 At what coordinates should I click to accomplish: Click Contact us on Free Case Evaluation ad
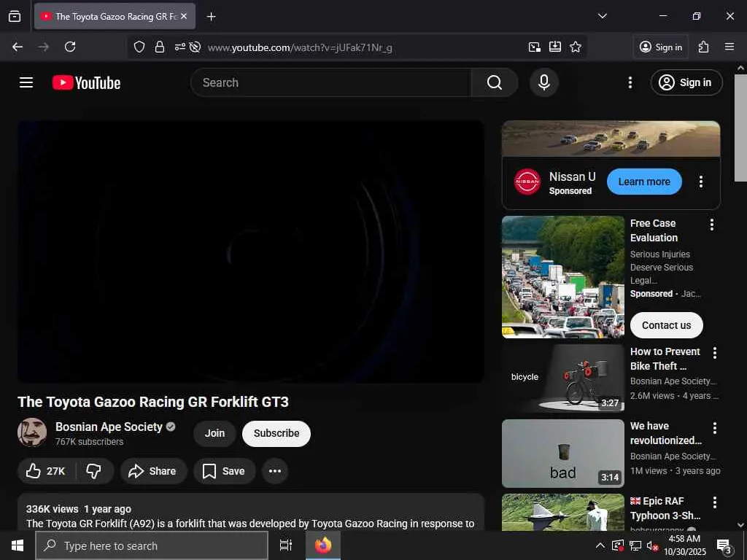click(x=666, y=325)
